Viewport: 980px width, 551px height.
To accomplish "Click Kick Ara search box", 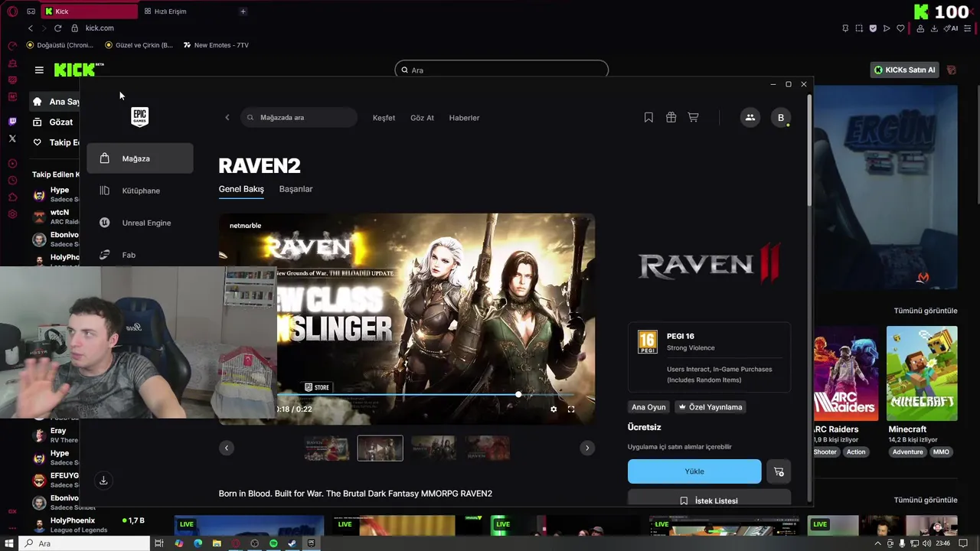I will coord(501,70).
